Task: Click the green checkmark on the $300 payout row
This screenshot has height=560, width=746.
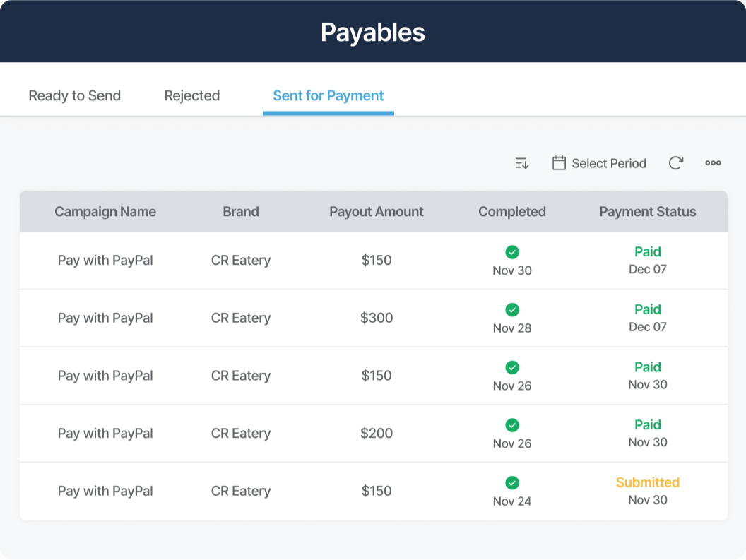Action: click(512, 310)
